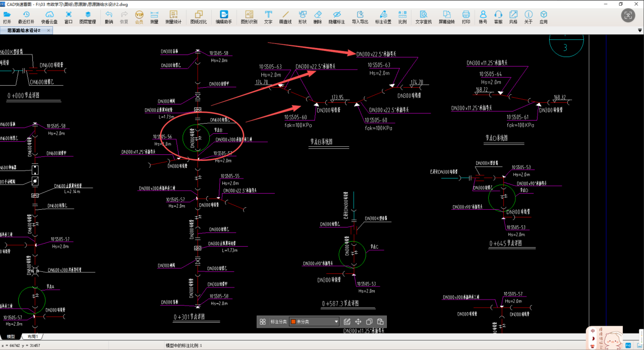
Task: Click 图形识别 shape recognition icon
Action: [249, 18]
